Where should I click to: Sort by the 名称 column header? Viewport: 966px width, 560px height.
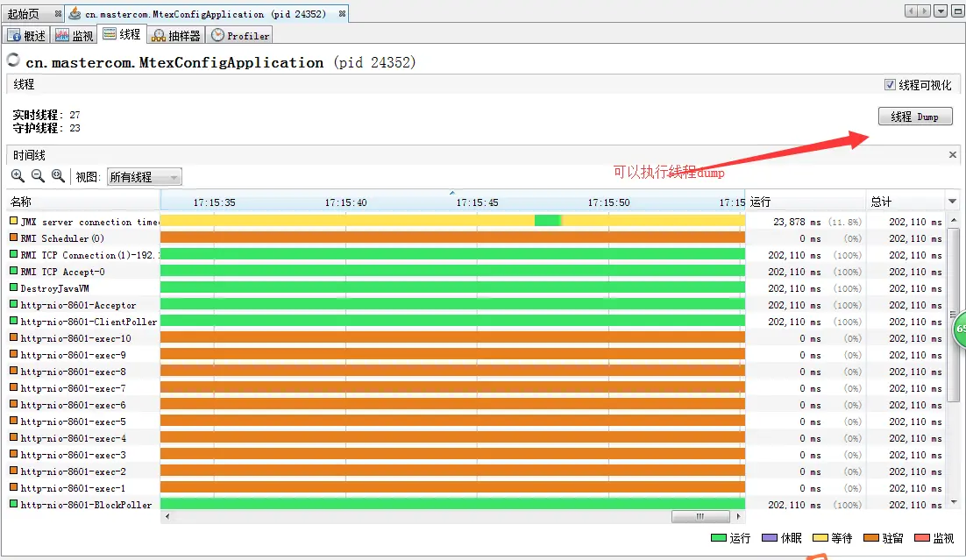(x=83, y=202)
